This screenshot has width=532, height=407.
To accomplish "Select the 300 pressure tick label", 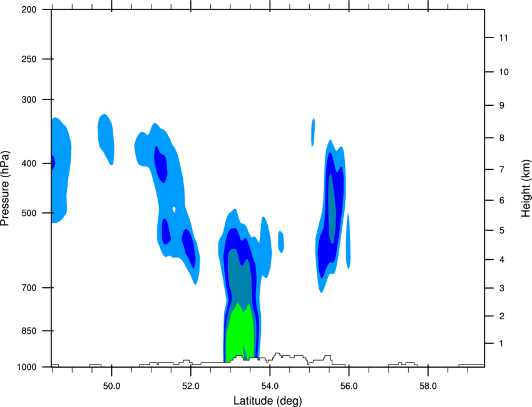I will tap(29, 100).
